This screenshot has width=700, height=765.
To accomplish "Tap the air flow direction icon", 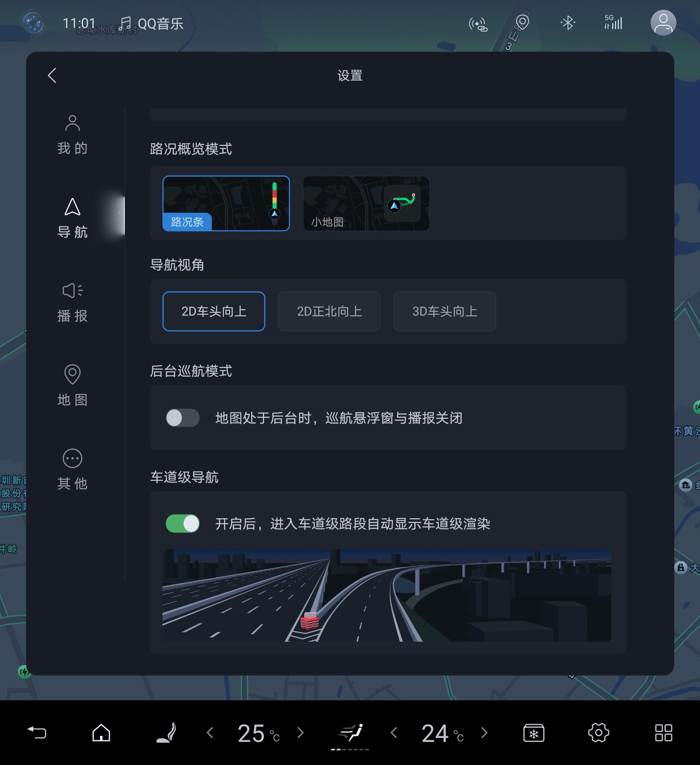I will (350, 733).
